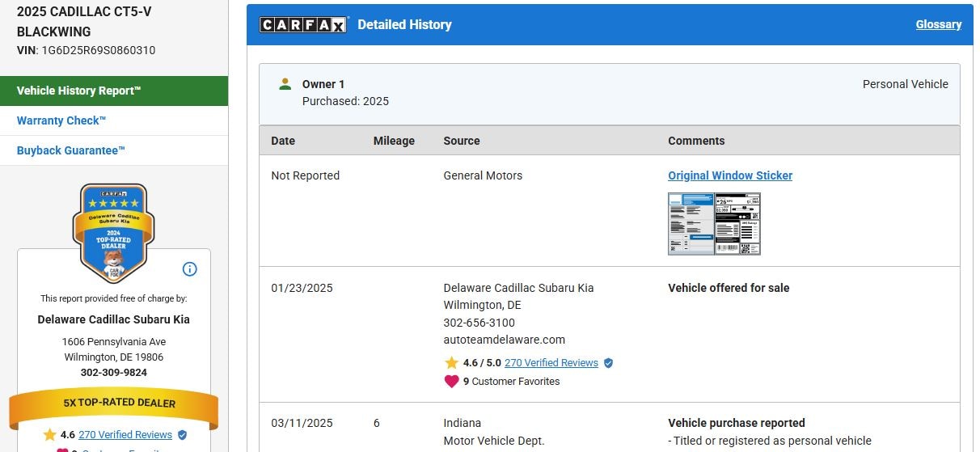The width and height of the screenshot is (980, 452).
Task: Click the sidebar verified shield badge icon
Action: (183, 435)
